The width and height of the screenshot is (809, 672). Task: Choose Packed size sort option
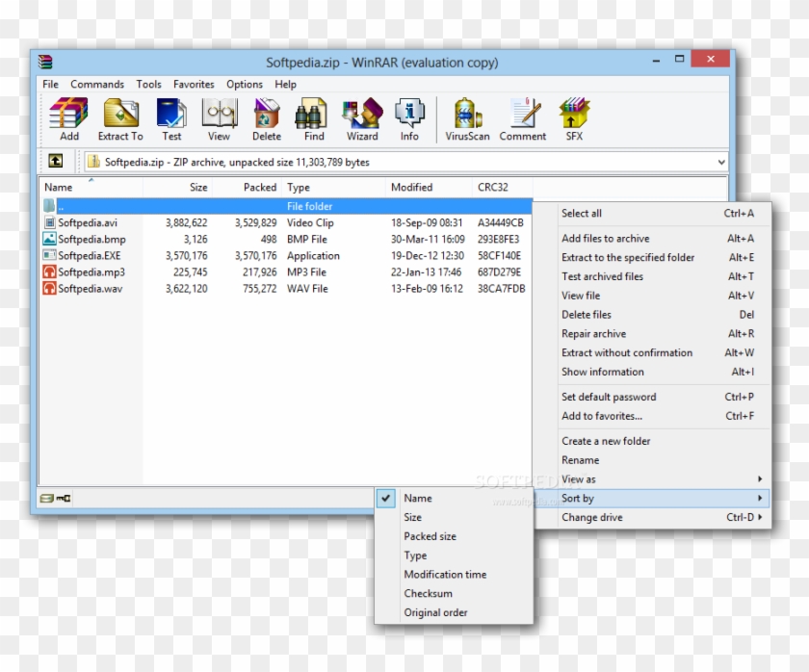point(430,536)
